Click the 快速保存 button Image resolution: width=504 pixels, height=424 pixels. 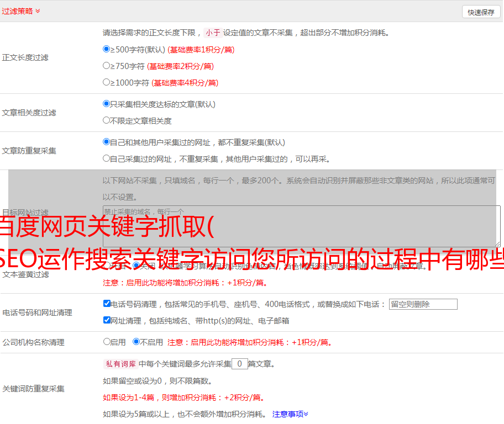pos(481,12)
